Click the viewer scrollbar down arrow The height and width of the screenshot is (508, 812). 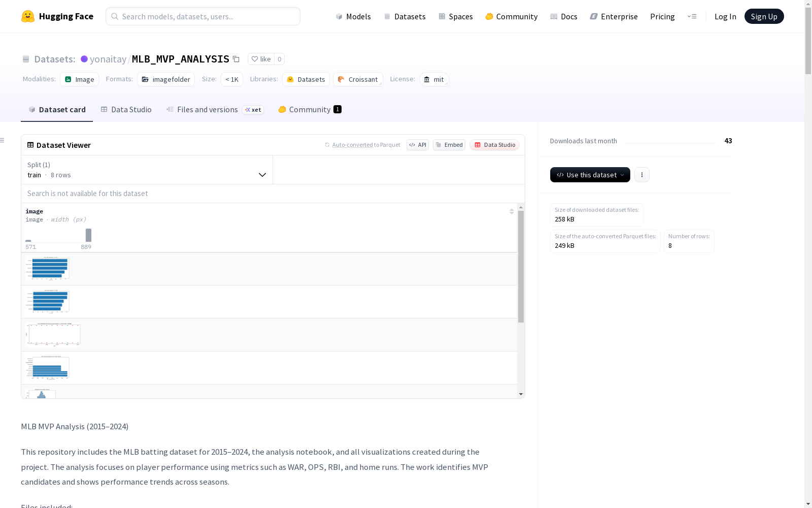pos(521,394)
